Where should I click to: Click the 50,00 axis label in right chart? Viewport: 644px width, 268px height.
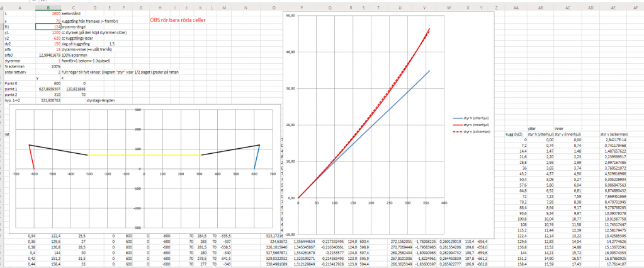tap(290, 15)
